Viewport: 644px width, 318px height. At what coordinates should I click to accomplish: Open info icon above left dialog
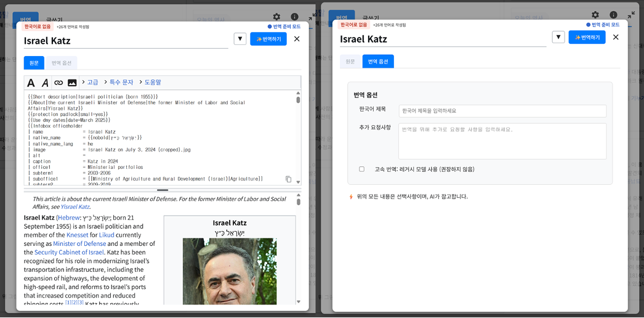[x=294, y=17]
